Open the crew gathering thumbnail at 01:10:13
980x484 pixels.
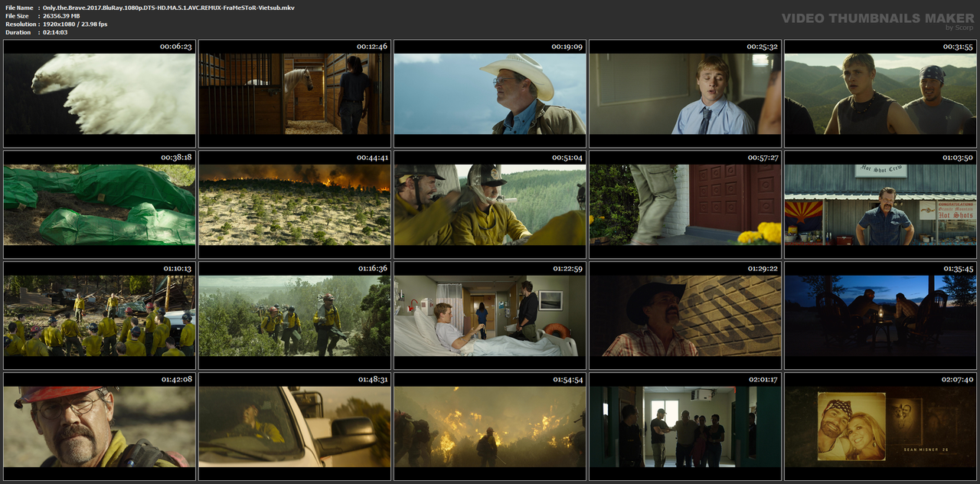point(100,316)
